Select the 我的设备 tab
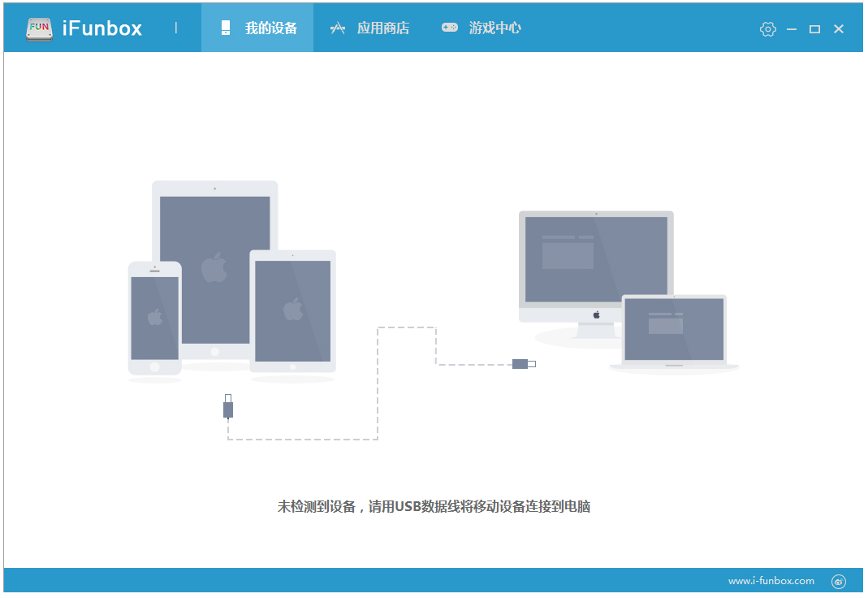The image size is (868, 598). [x=257, y=28]
